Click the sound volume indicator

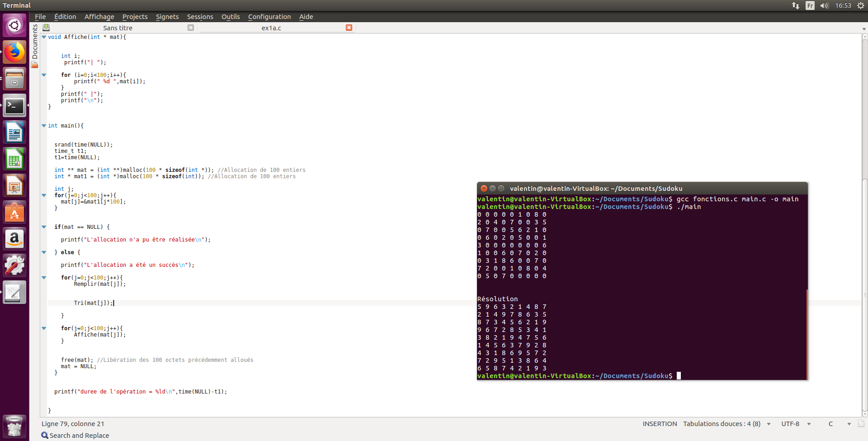click(824, 5)
